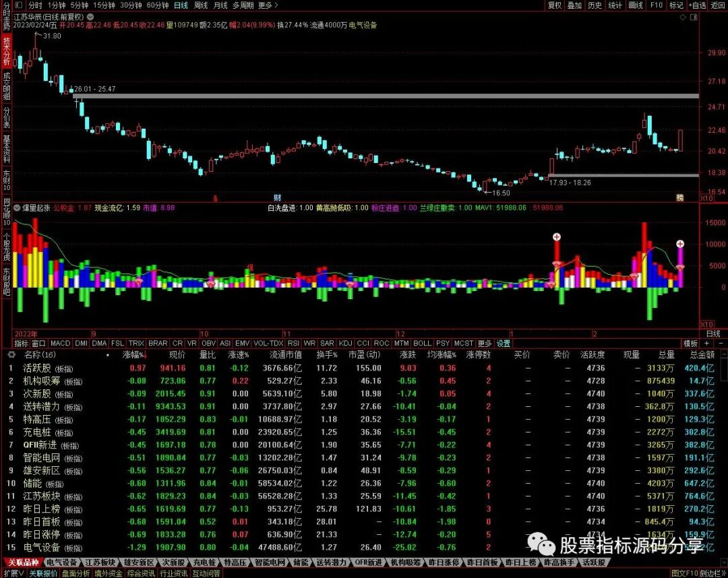The image size is (728, 578).
Task: Open the 关联品种 tab
Action: coord(23,563)
